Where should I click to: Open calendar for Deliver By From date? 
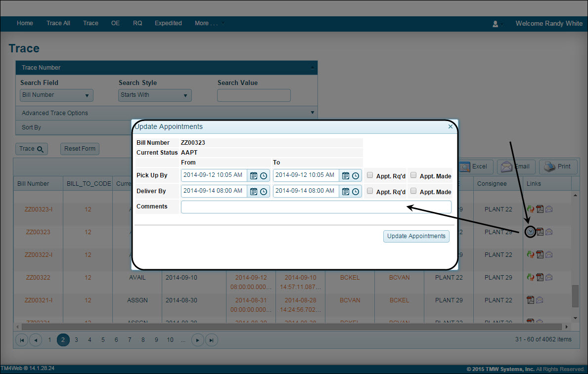pos(254,192)
